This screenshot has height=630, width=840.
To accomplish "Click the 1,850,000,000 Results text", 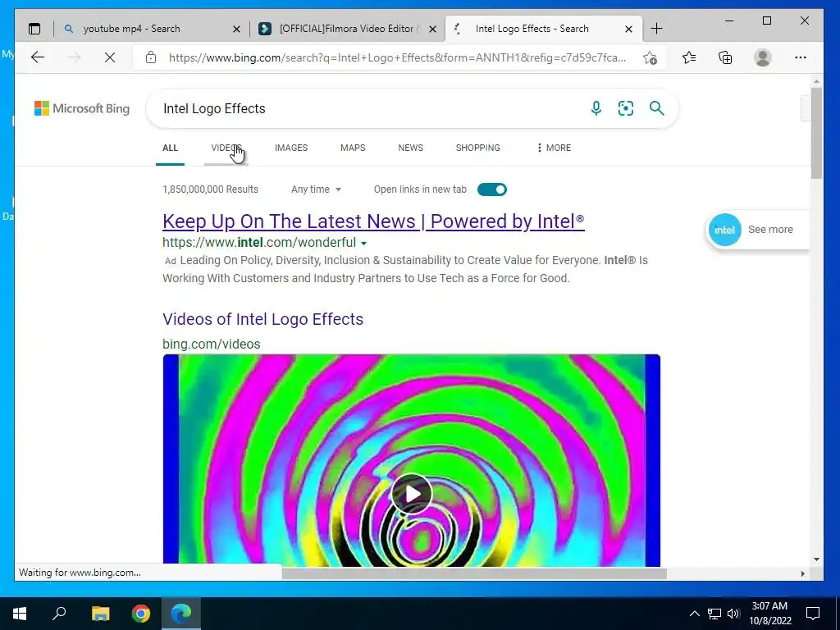I will tap(211, 189).
